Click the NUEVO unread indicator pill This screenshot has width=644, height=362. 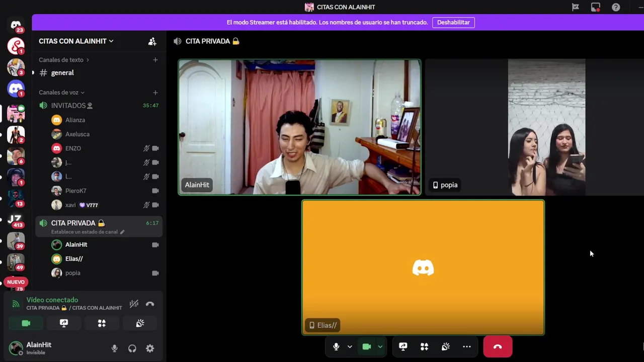[16, 282]
